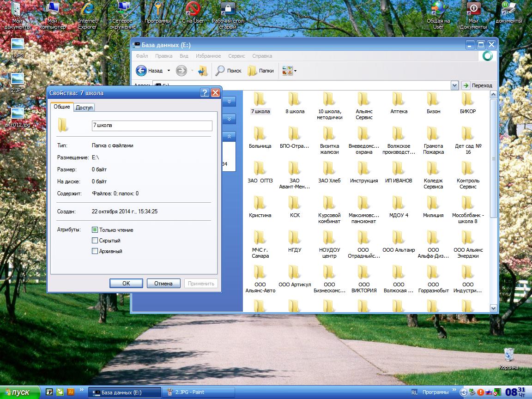This screenshot has height=399, width=532.
Task: Open the Back button history dropdown arrow
Action: pyautogui.click(x=169, y=71)
